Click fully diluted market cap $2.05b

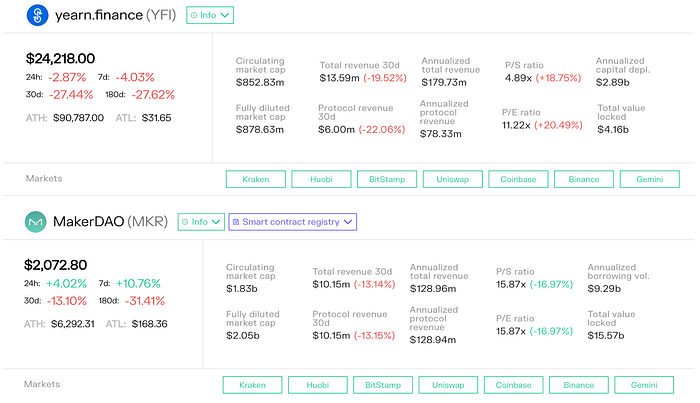pos(242,336)
